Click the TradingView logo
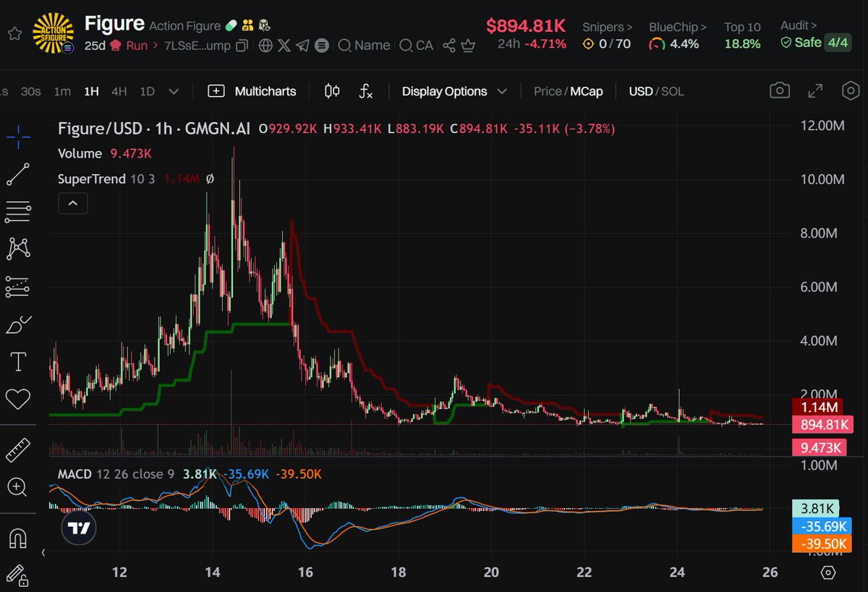The height and width of the screenshot is (592, 868). click(79, 528)
